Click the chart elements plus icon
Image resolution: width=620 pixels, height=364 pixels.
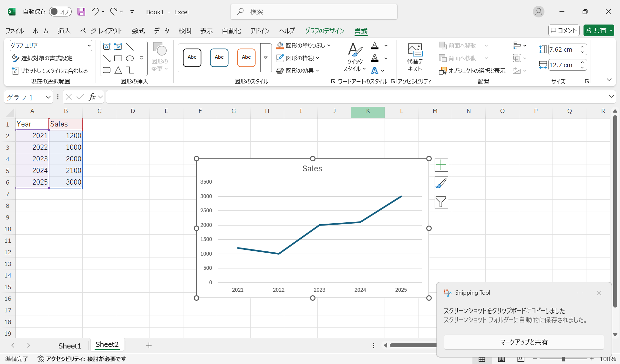click(441, 165)
